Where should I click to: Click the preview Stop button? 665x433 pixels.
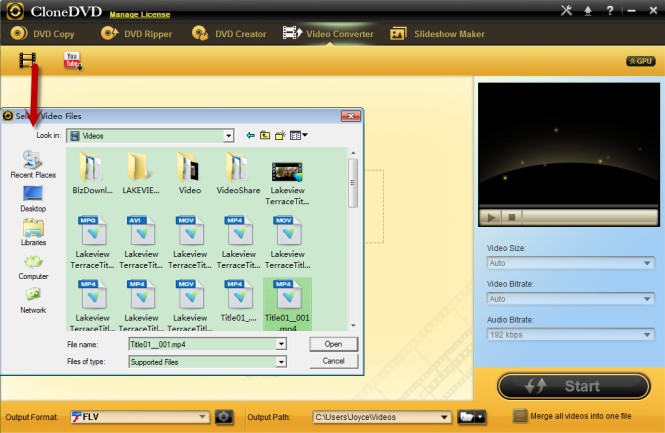512,218
